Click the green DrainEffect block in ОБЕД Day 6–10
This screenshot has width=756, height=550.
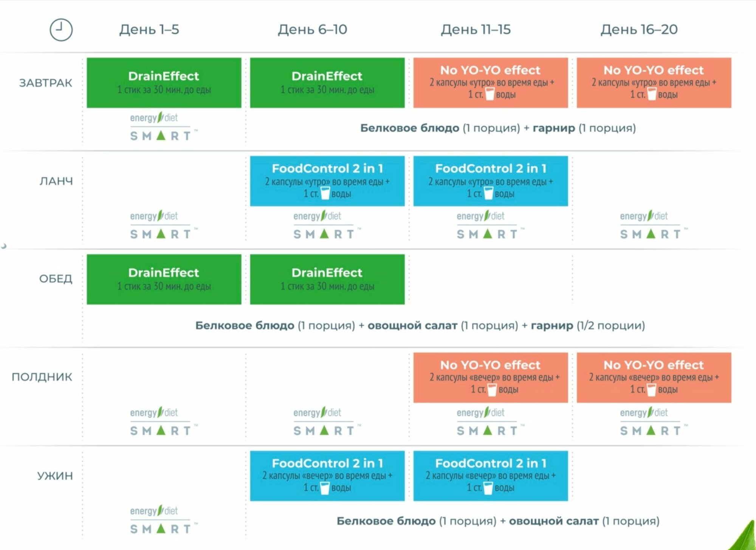click(327, 279)
